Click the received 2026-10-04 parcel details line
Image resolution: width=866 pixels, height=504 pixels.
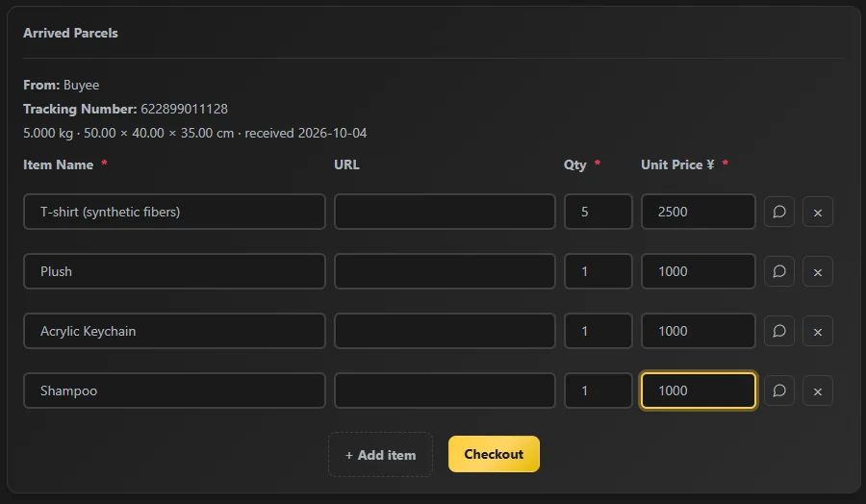(195, 133)
